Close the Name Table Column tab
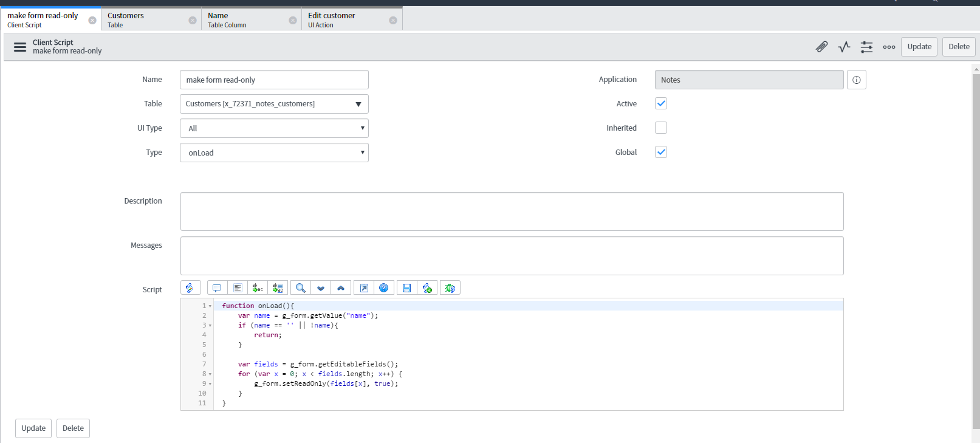Screen dimensions: 980x443 tap(293, 20)
